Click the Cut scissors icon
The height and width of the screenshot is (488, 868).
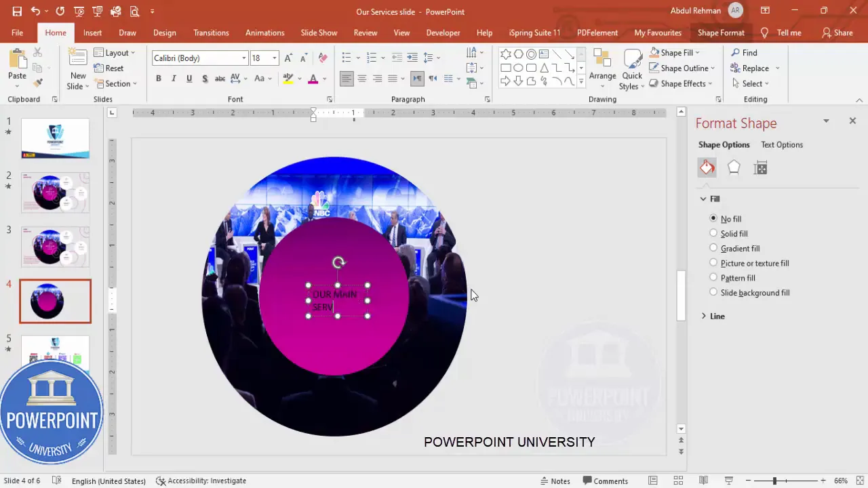click(38, 52)
